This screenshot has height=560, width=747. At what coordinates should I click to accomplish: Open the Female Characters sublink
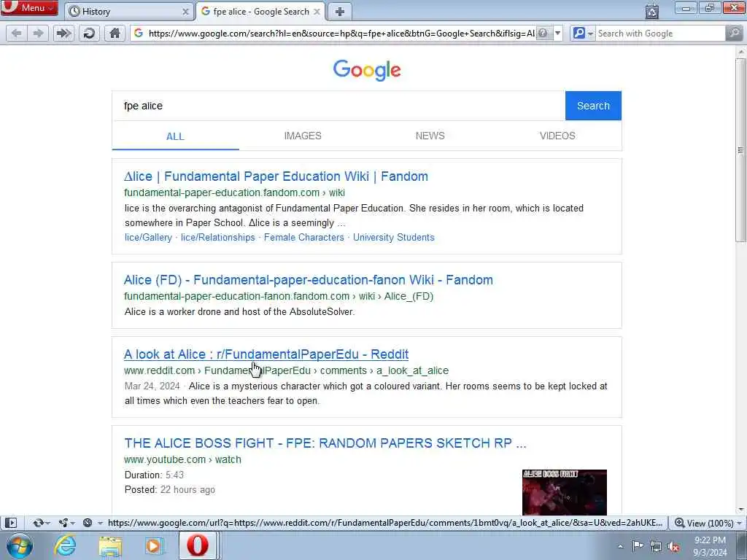click(304, 237)
